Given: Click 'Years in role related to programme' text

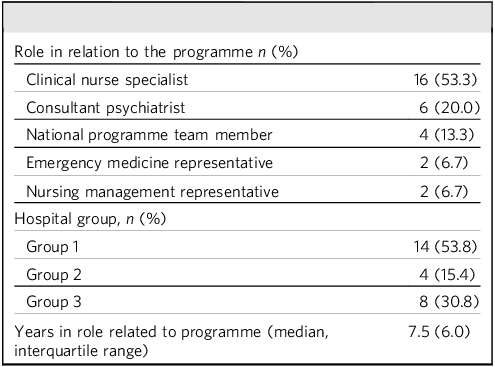Looking at the screenshot, I should coord(137,332).
